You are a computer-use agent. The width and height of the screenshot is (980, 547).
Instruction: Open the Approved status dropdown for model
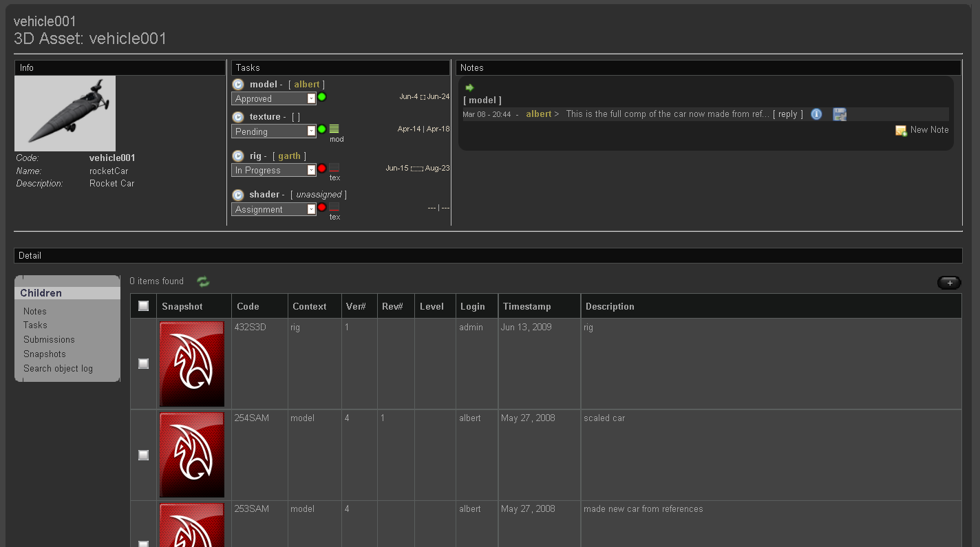(311, 98)
